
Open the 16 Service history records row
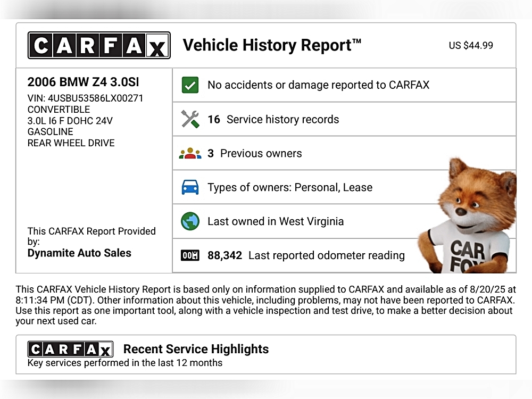point(344,119)
